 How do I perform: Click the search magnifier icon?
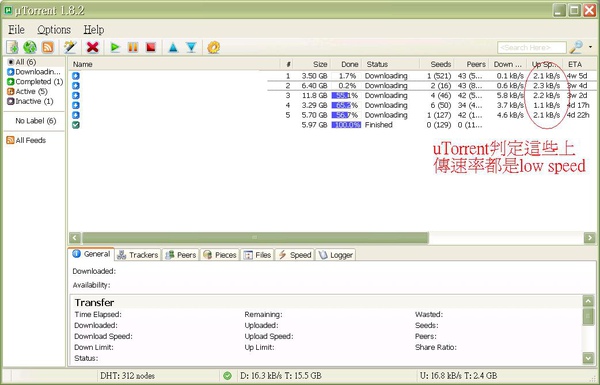576,47
